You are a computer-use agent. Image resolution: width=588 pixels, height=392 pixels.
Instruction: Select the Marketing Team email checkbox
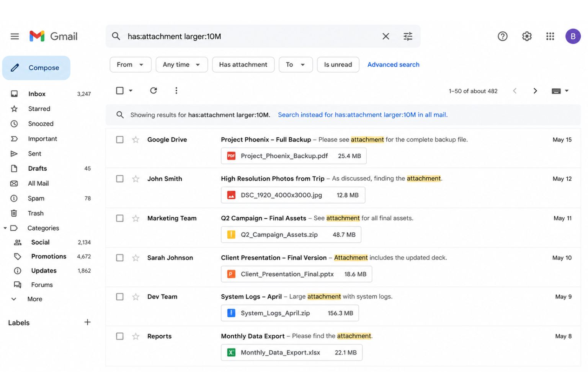[x=120, y=218]
